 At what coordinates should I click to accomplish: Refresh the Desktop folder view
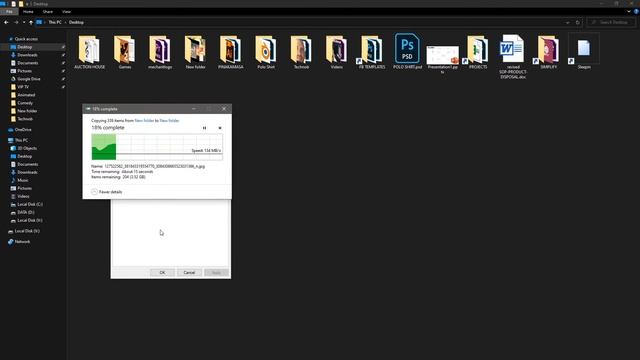[578, 22]
